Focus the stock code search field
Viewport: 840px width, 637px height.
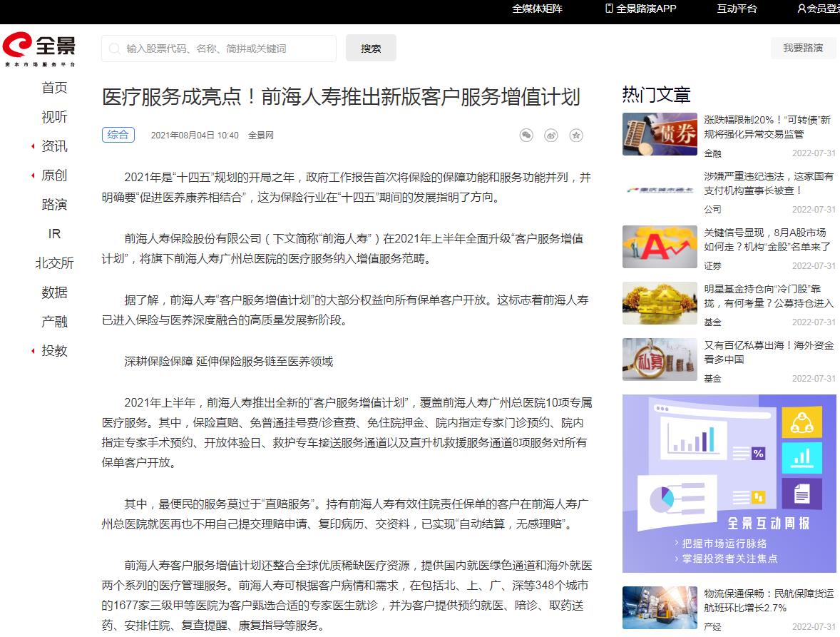(219, 49)
